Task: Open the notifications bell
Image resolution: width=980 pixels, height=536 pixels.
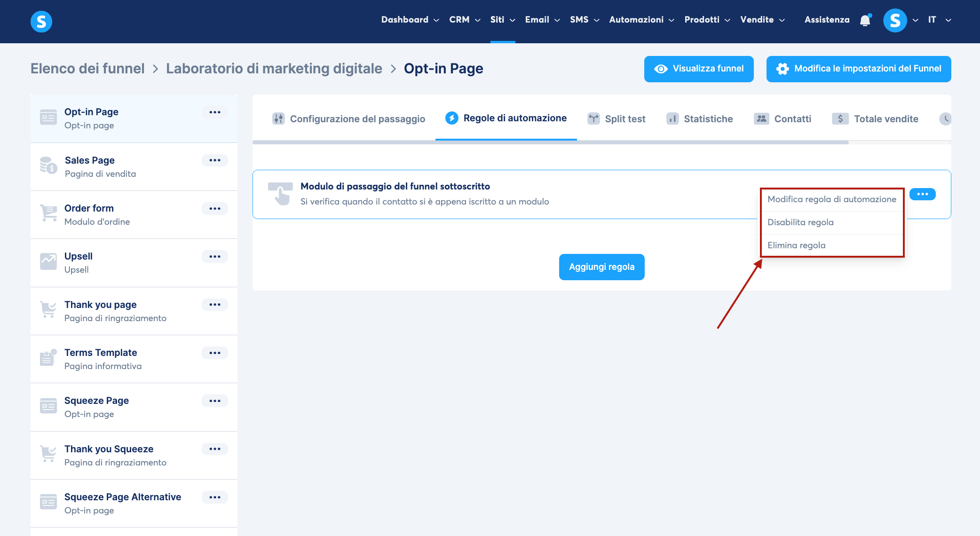Action: point(865,20)
